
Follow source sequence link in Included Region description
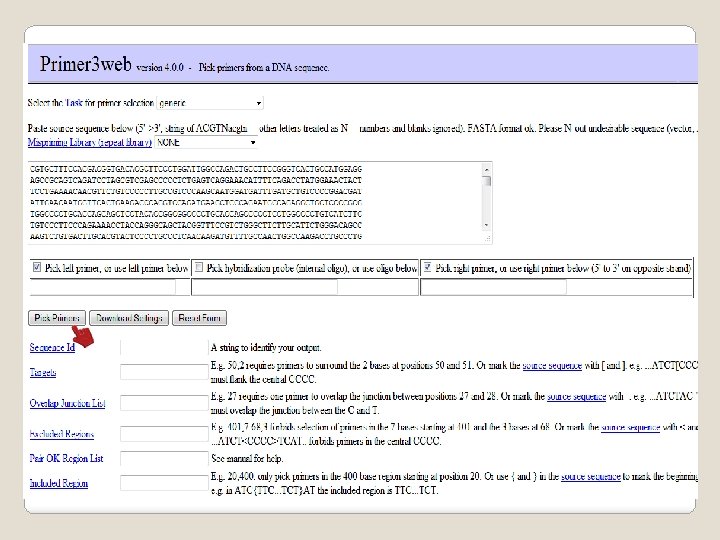(x=591, y=477)
